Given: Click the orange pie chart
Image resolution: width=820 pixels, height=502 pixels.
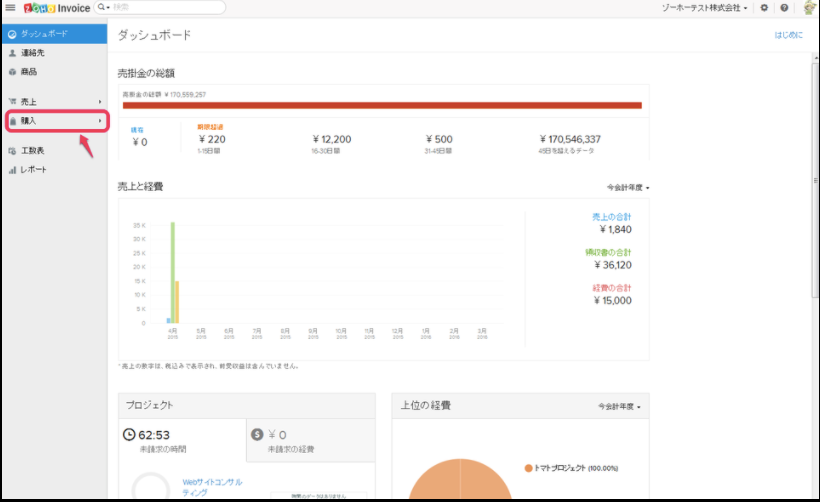Looking at the screenshot, I should click(460, 481).
